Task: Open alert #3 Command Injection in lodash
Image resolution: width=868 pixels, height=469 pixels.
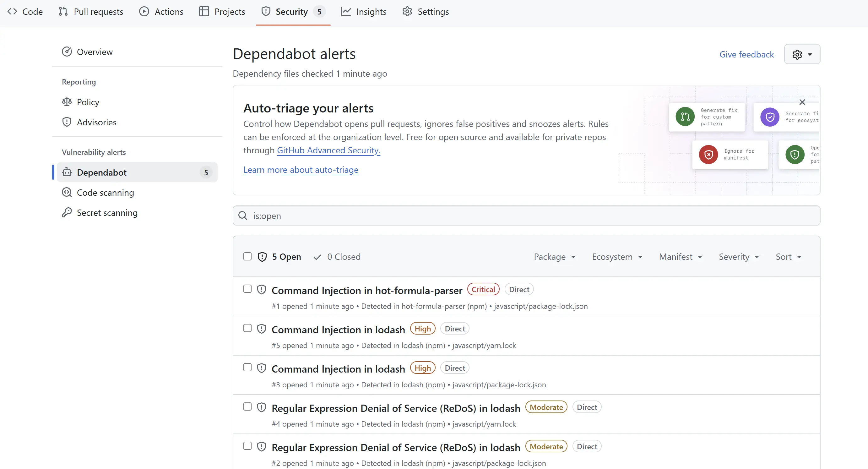Action: 338,369
